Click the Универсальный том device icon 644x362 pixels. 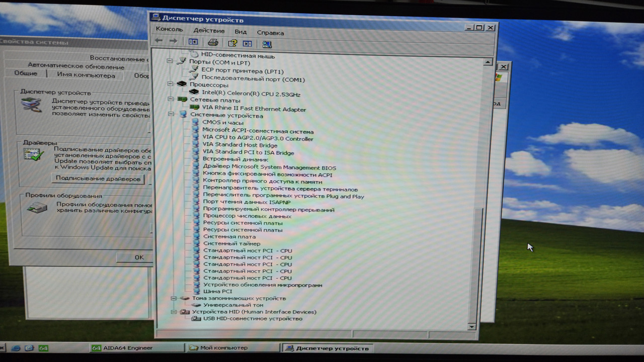(x=196, y=305)
